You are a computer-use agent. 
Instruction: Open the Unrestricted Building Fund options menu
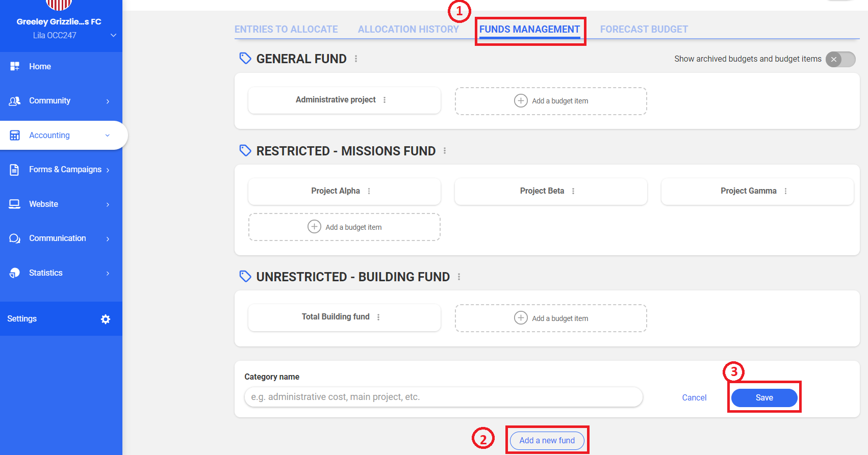click(x=459, y=277)
